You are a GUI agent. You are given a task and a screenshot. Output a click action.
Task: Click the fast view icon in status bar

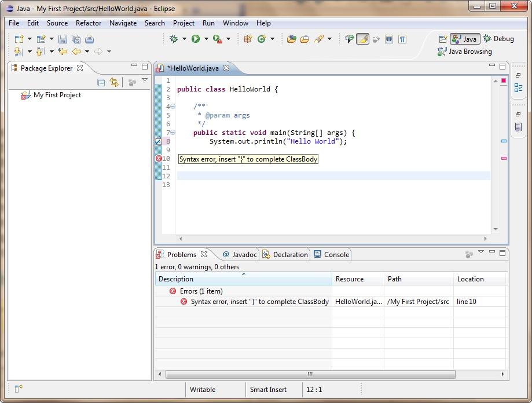(19, 388)
